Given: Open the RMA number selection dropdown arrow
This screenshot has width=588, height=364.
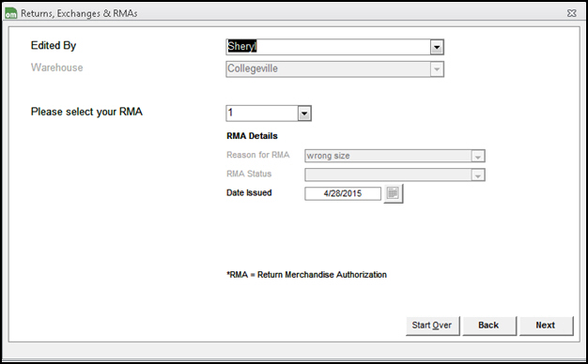Looking at the screenshot, I should (304, 114).
